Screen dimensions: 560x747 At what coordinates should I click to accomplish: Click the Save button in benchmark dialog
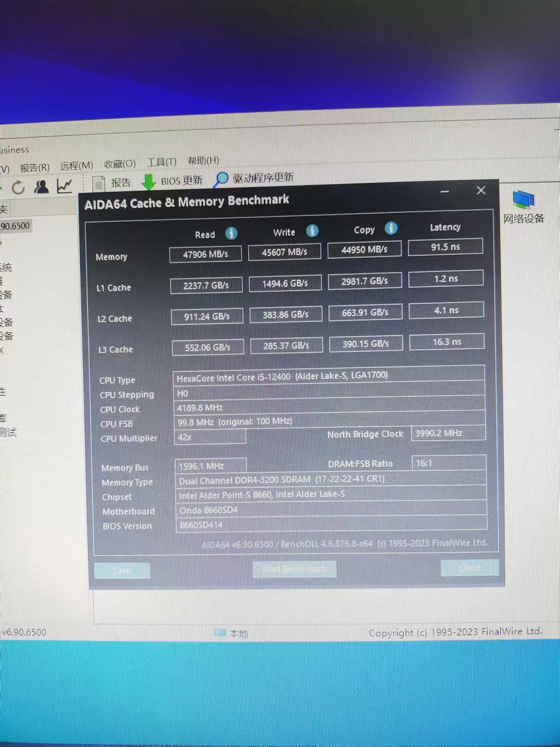(122, 570)
